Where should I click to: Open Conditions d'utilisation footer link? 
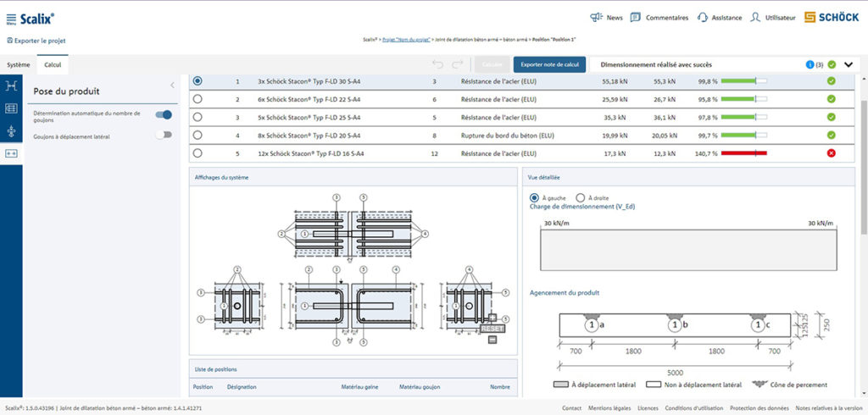(x=694, y=408)
